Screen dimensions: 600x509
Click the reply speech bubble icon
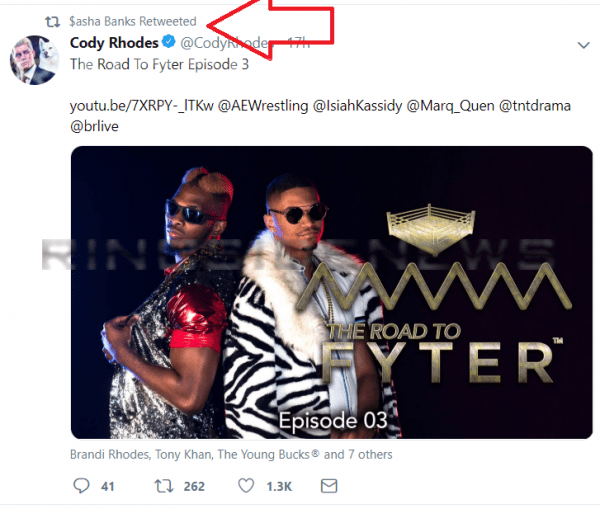pos(82,486)
